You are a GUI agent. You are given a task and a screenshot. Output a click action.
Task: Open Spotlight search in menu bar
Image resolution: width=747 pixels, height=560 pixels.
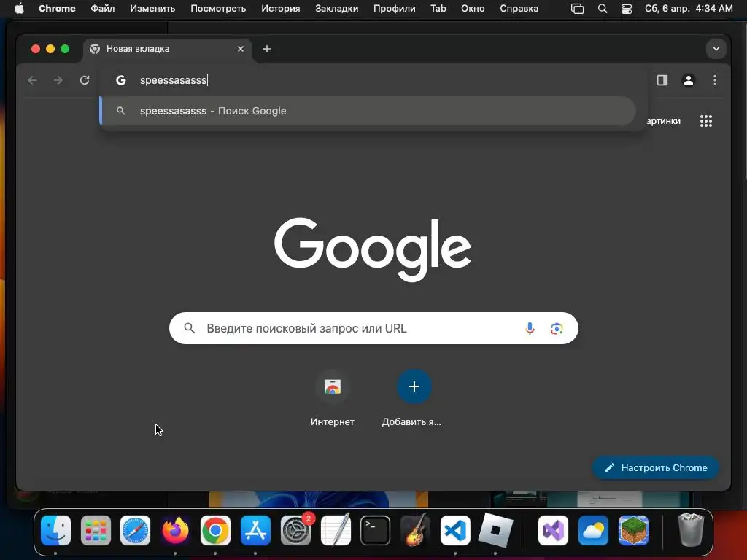tap(602, 9)
